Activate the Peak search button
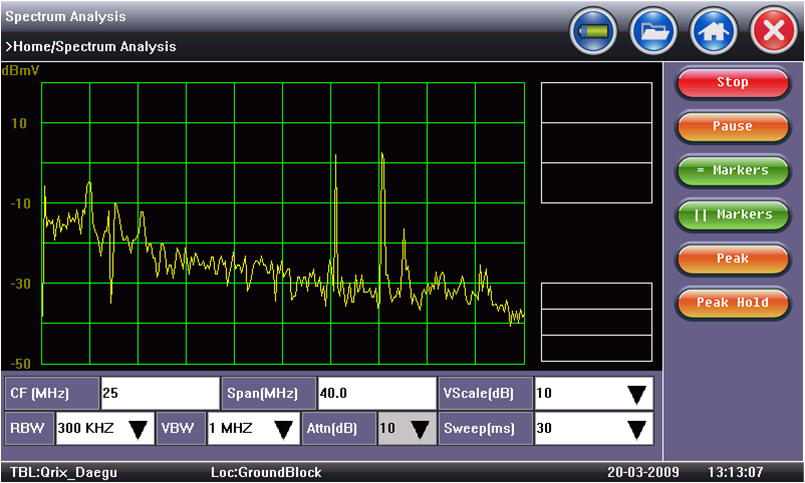 click(x=733, y=259)
